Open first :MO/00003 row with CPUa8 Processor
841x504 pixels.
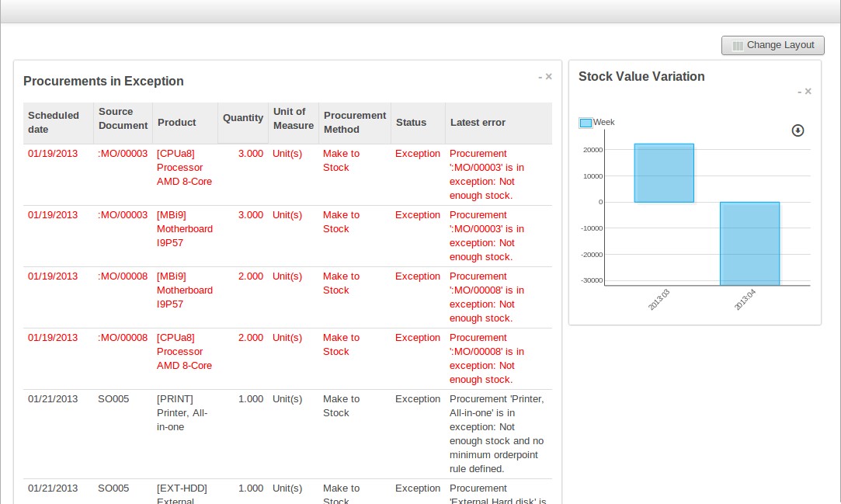287,175
